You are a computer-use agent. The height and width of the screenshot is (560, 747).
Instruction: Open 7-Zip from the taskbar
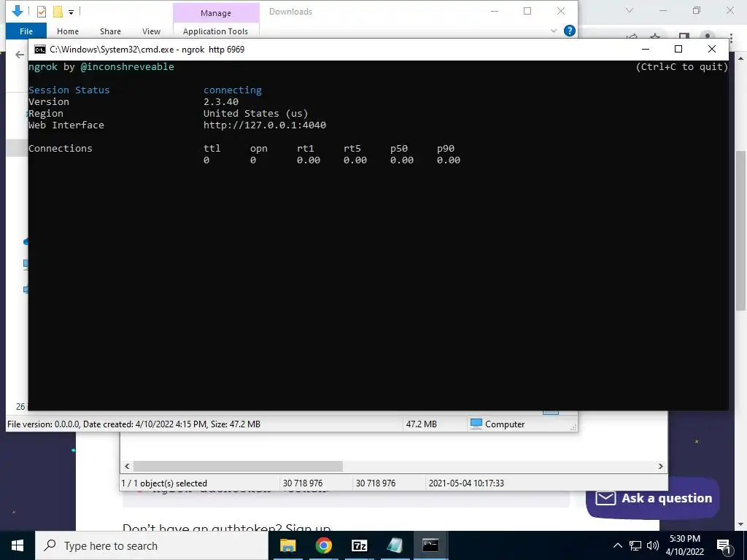359,545
